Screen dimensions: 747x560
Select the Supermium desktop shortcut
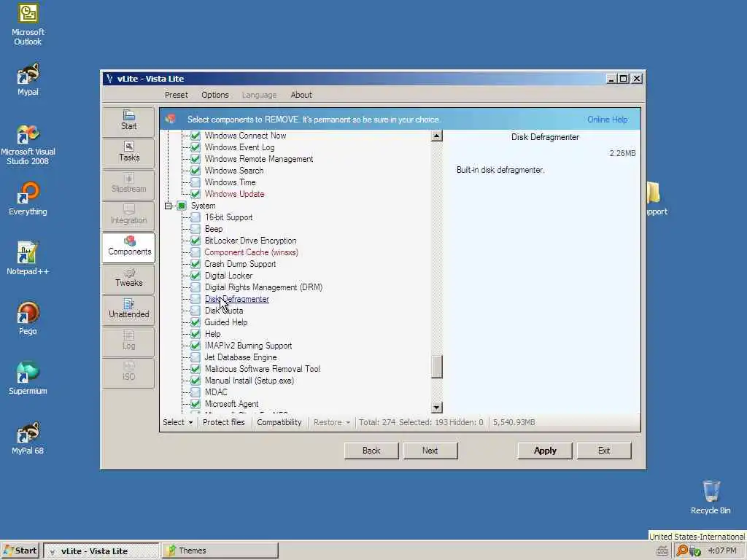28,378
